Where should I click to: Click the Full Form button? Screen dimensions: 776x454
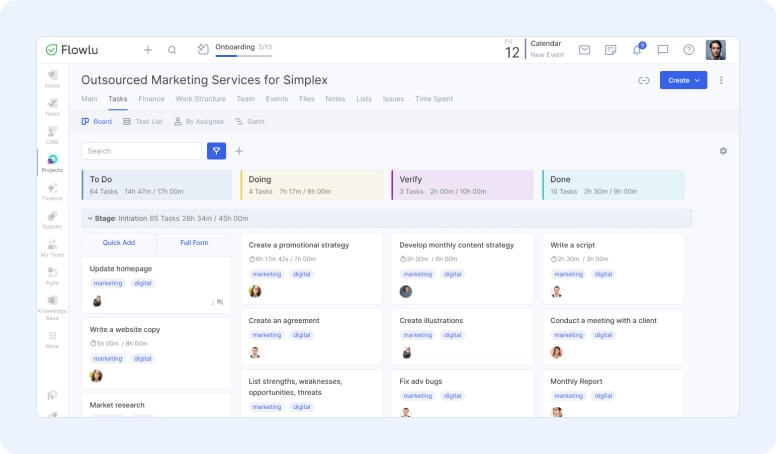194,242
